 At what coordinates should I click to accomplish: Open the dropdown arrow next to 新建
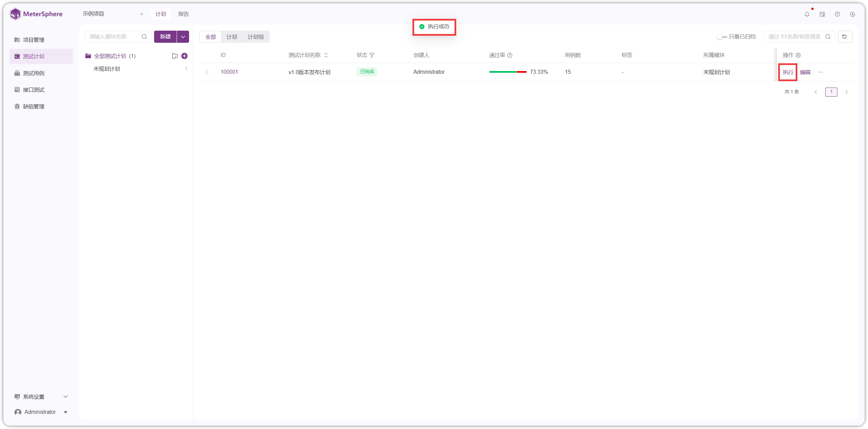(183, 36)
